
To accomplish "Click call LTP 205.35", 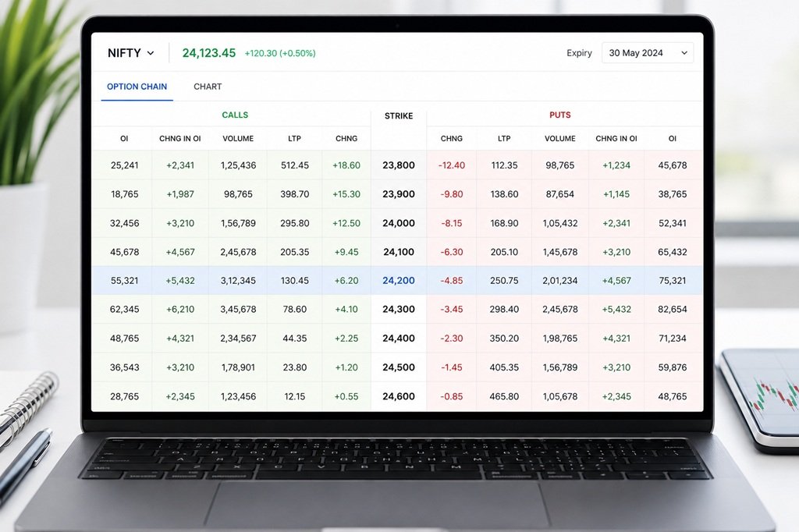I will pyautogui.click(x=294, y=252).
